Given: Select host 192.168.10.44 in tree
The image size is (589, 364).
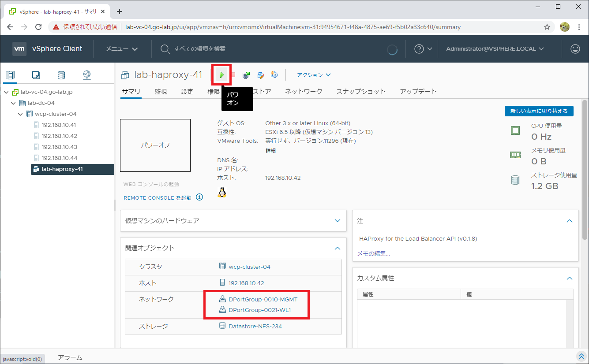Looking at the screenshot, I should pos(59,158).
